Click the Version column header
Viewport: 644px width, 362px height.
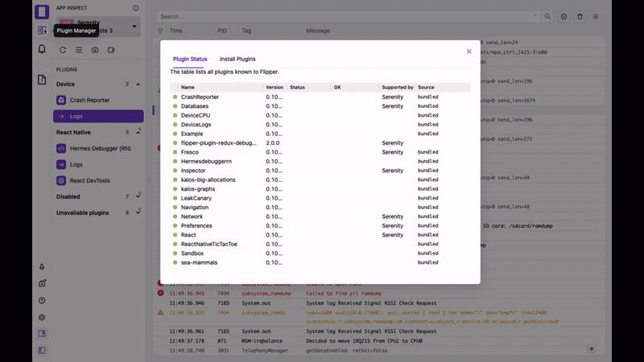tap(275, 88)
